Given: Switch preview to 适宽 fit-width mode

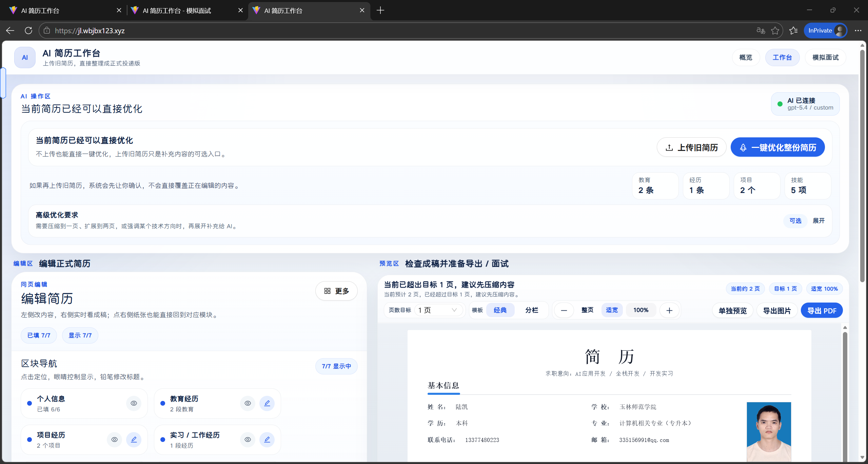Looking at the screenshot, I should tap(611, 310).
